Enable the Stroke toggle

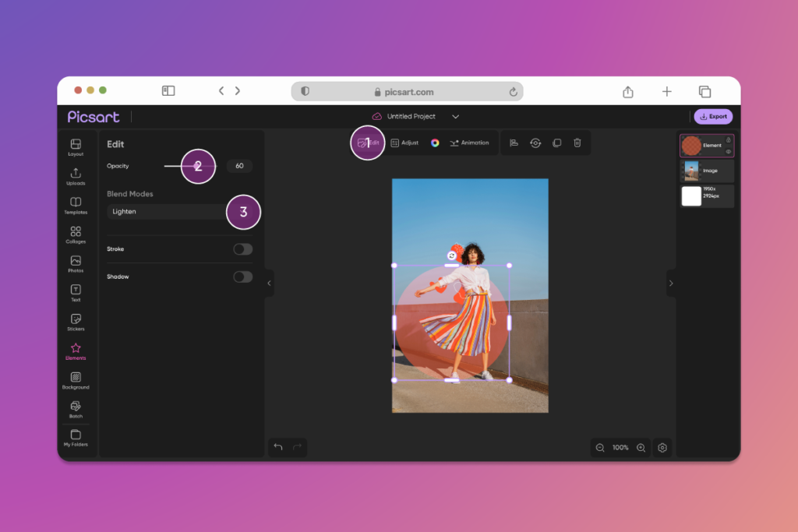pos(242,249)
